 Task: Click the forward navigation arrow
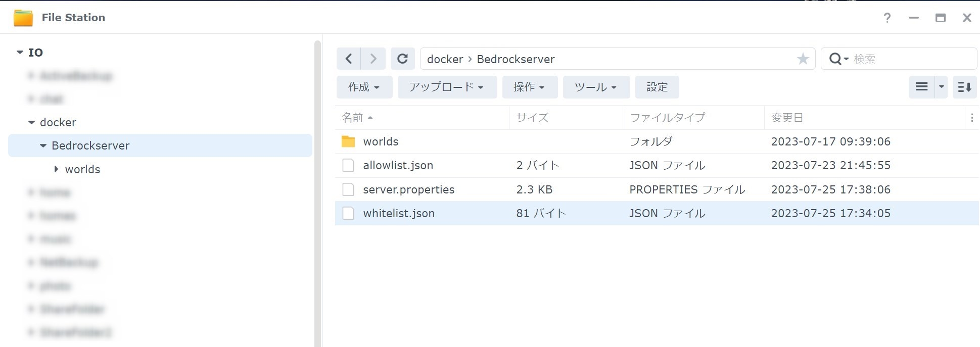point(373,59)
